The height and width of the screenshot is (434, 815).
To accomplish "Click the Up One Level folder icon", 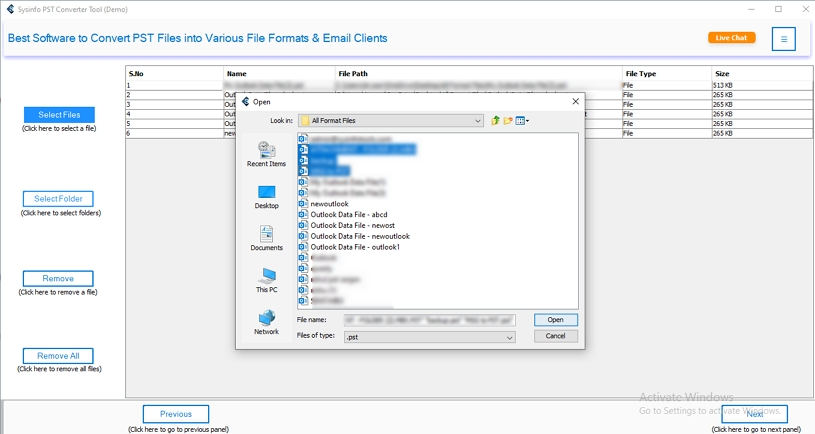I will click(495, 121).
